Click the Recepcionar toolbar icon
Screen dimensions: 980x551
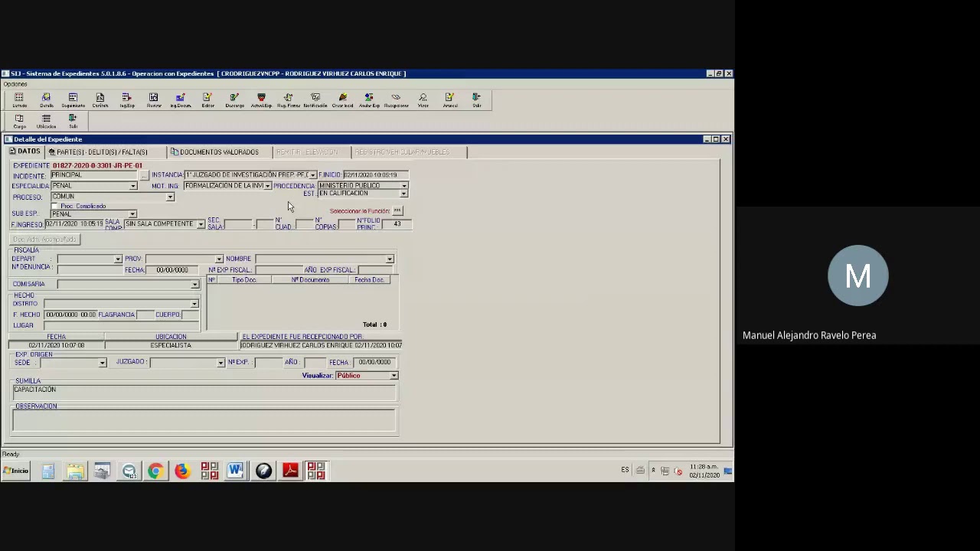click(x=396, y=100)
